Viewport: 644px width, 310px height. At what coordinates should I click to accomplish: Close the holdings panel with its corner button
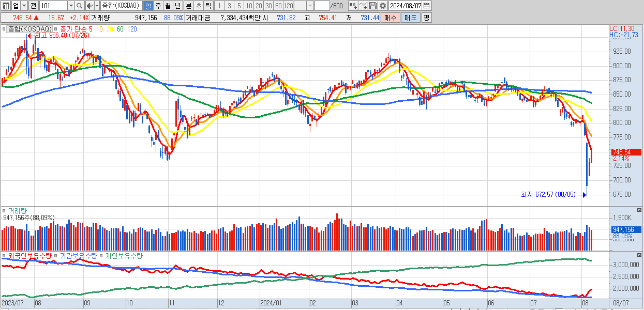tap(639, 255)
